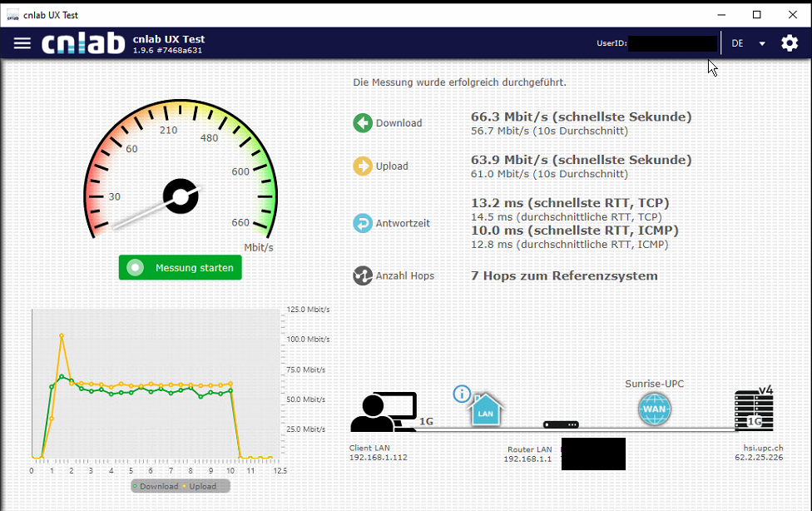Screen dimensions: 812x511
Task: Click the upload peak point in the graph
Action: (62, 336)
